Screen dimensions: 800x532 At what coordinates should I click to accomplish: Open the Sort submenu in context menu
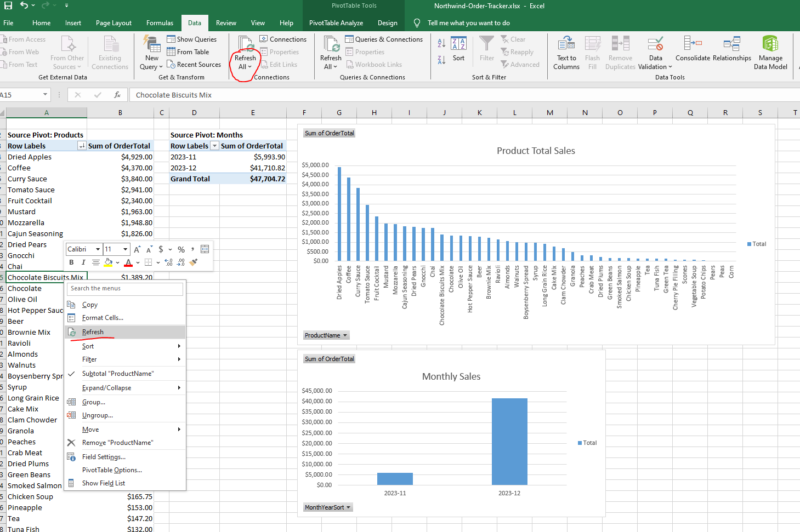[125, 346]
